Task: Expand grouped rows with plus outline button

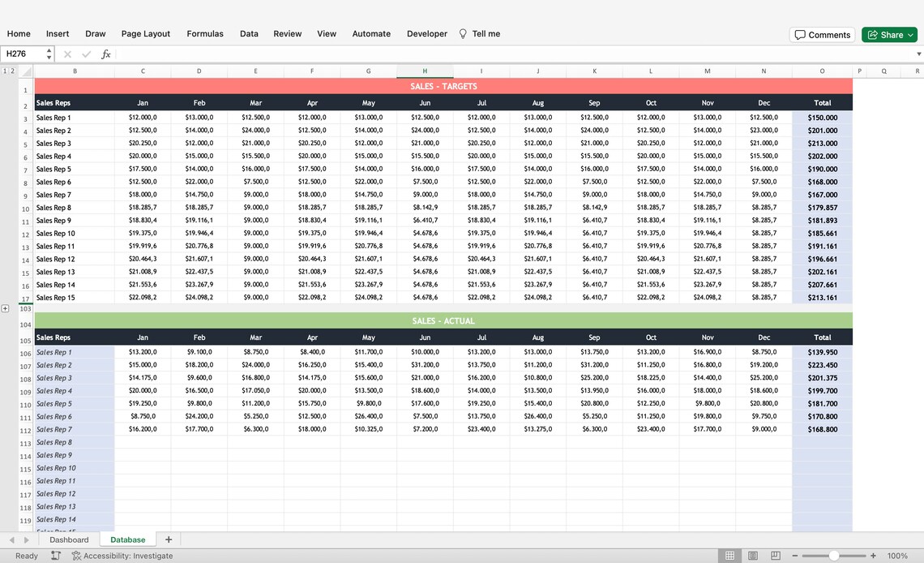Action: 6,308
